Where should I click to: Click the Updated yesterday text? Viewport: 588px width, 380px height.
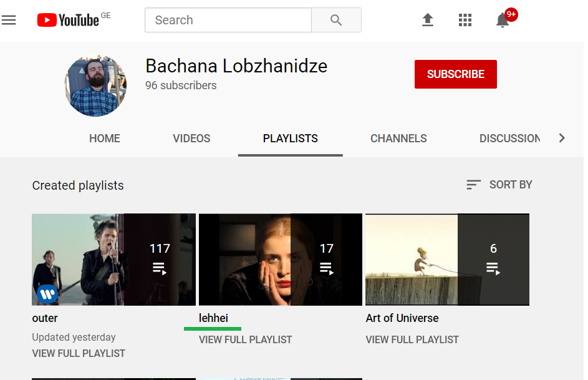[74, 337]
